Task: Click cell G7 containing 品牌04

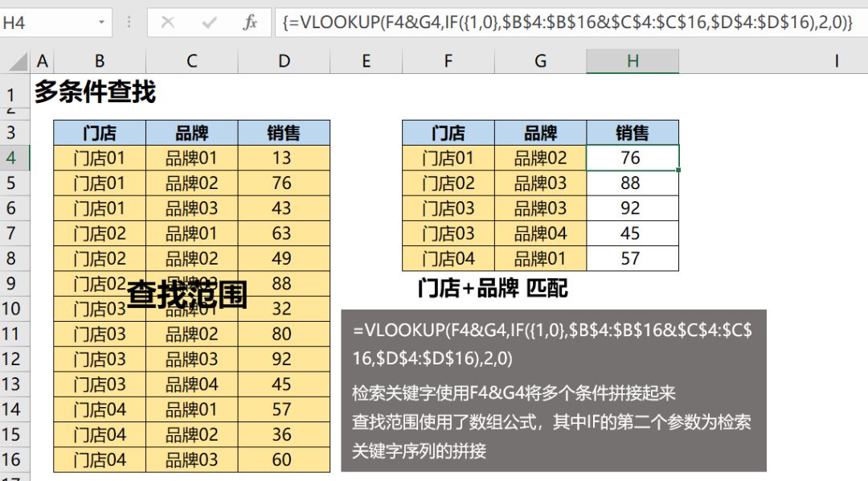Action: coord(540,233)
